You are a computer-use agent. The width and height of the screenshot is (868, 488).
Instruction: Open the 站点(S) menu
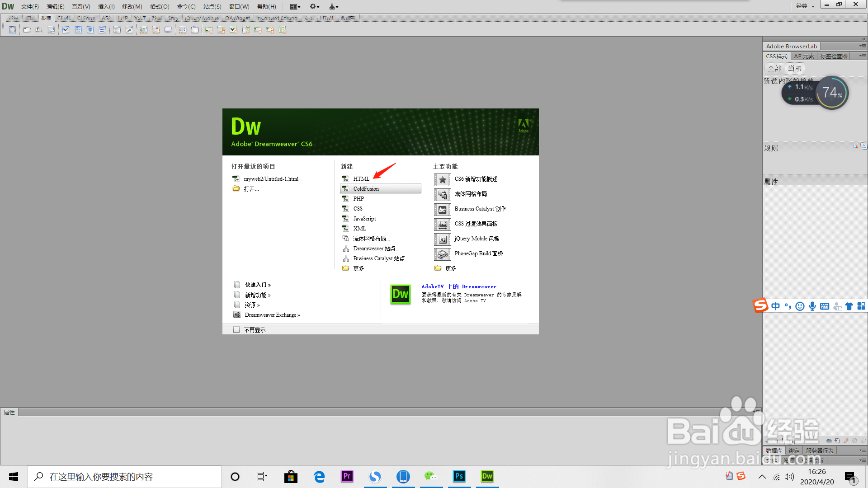pos(212,6)
